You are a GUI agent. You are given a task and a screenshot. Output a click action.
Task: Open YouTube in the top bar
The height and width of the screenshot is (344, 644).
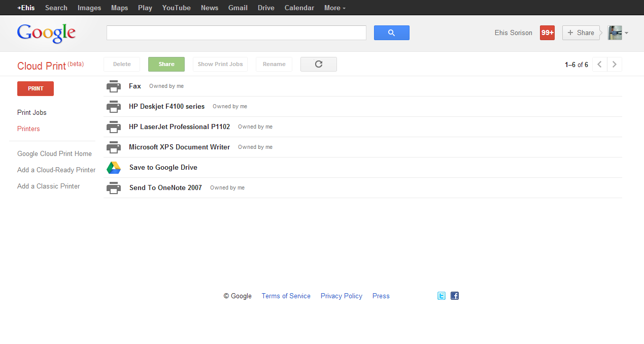177,8
